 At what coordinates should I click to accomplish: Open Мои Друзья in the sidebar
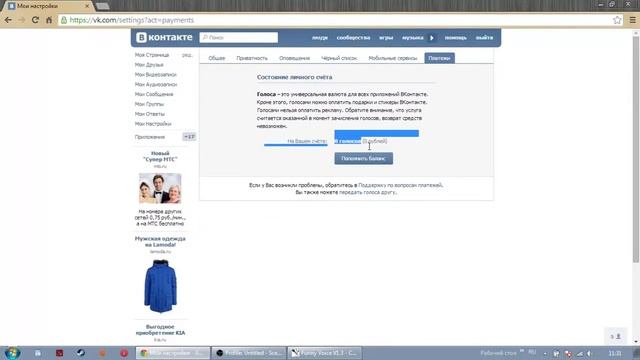[x=149, y=64]
